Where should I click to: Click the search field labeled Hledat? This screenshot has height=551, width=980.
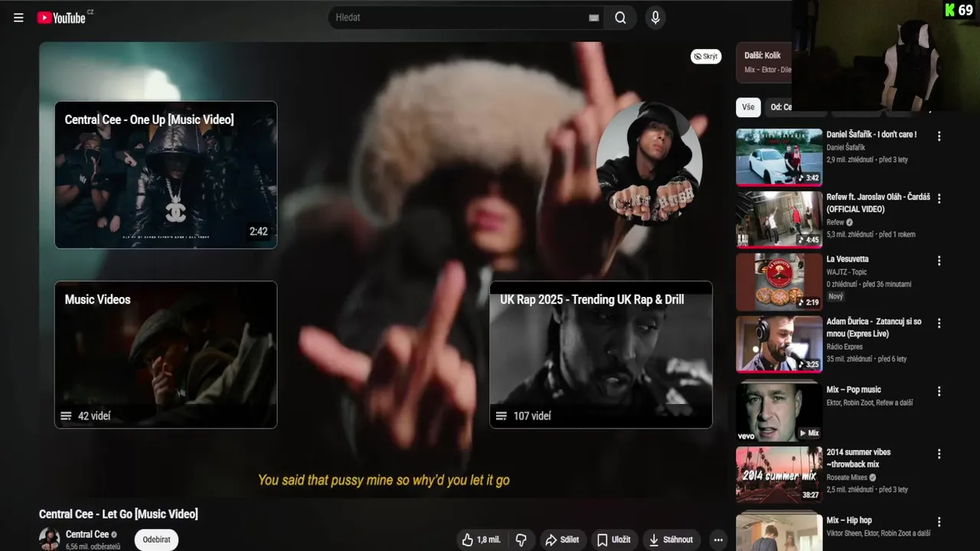point(459,18)
